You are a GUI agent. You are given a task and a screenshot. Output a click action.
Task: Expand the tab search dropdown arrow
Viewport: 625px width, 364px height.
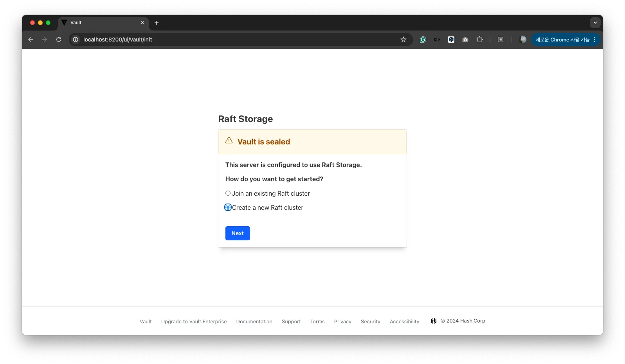[595, 23]
